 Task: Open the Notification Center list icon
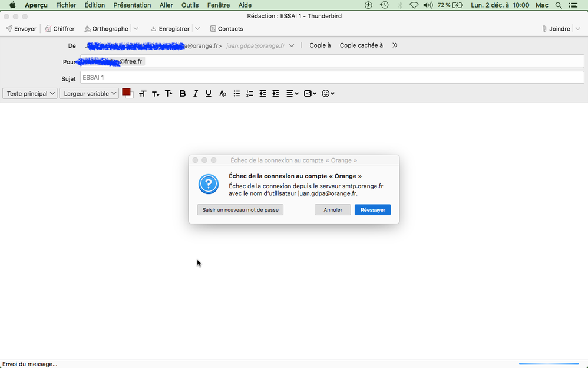coord(573,5)
